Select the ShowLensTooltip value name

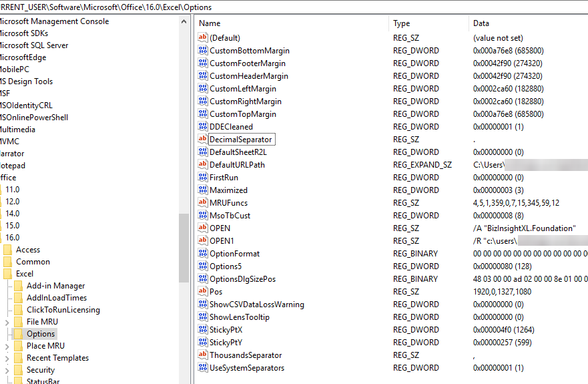click(239, 317)
